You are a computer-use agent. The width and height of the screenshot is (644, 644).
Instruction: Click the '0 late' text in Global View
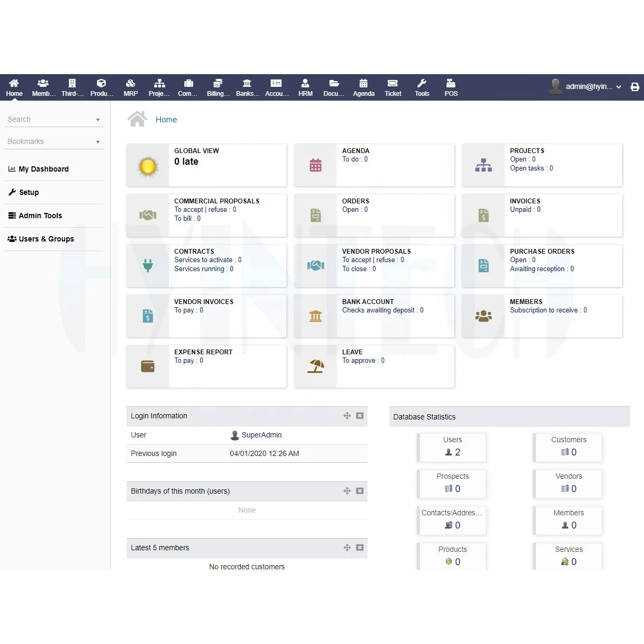pos(186,162)
